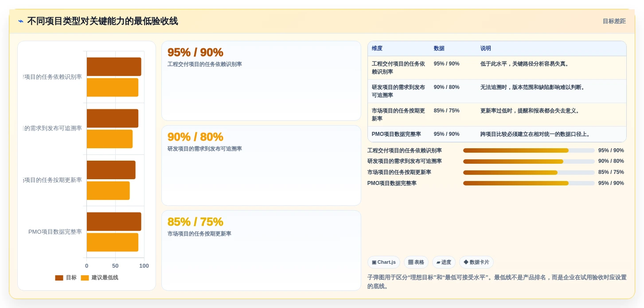Click the blue lightning icon beside the title
Viewport: 644px width, 308px height.
point(21,21)
